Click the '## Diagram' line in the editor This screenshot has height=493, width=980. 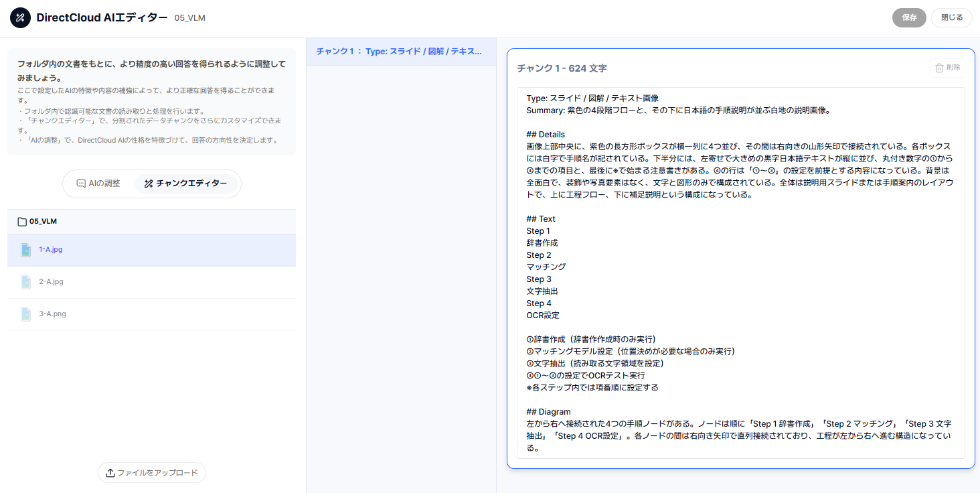(548, 412)
